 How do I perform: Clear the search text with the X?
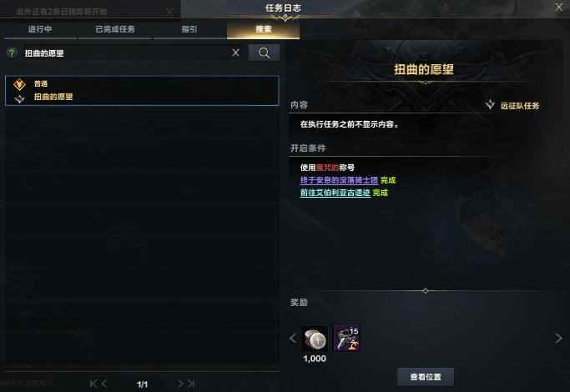click(235, 53)
